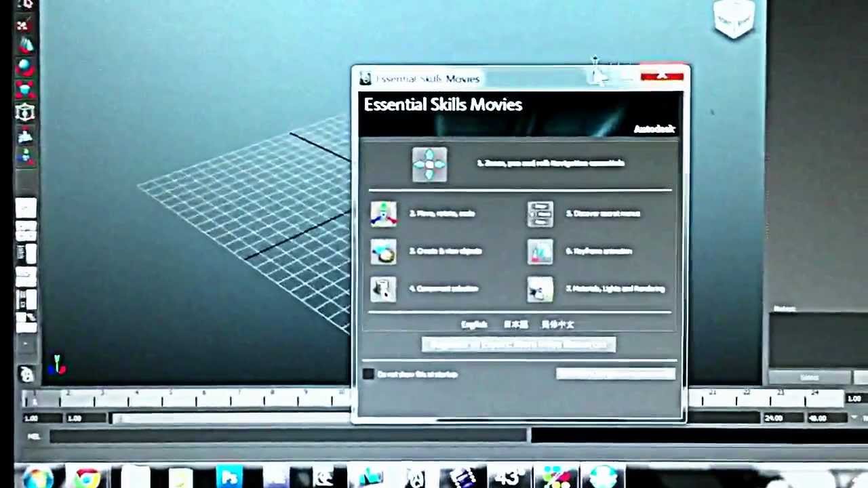
Task: Click the range slider bar under the timeline
Action: [231, 419]
